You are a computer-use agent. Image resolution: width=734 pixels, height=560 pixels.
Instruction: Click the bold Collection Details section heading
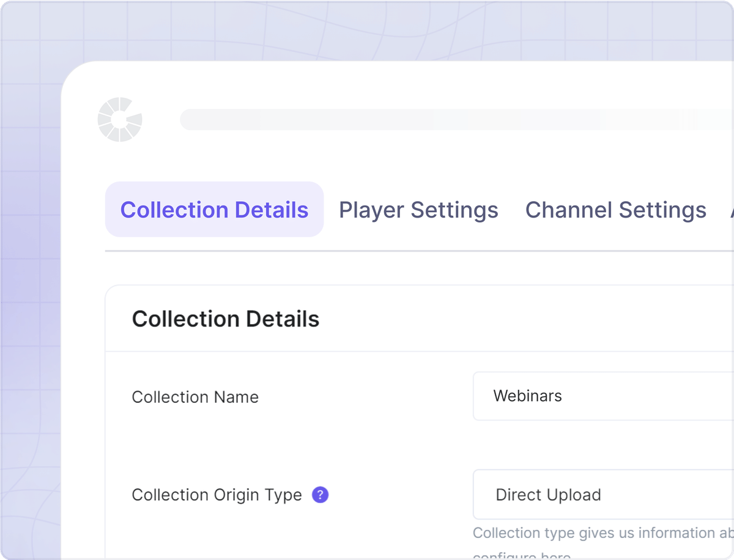pos(225,319)
